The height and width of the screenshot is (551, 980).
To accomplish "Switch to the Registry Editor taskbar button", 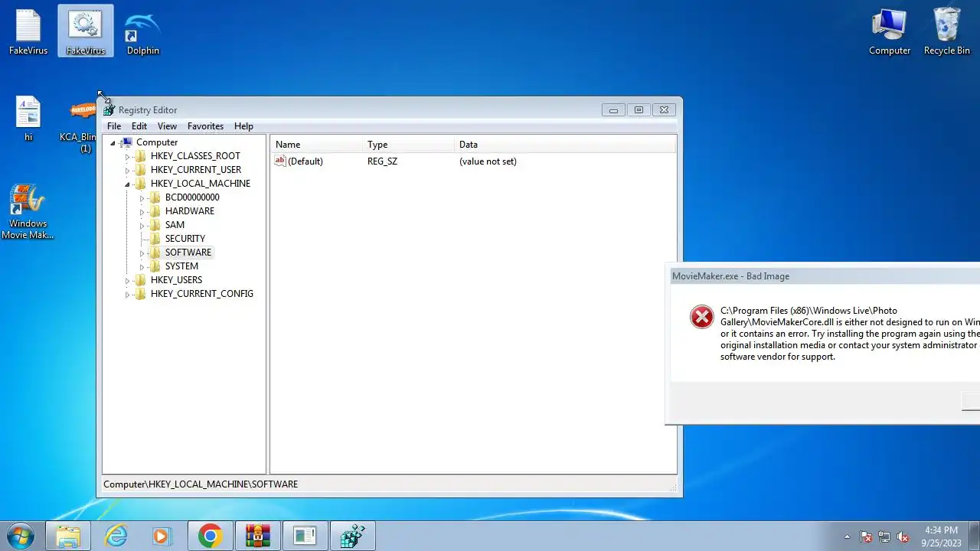I will [352, 536].
